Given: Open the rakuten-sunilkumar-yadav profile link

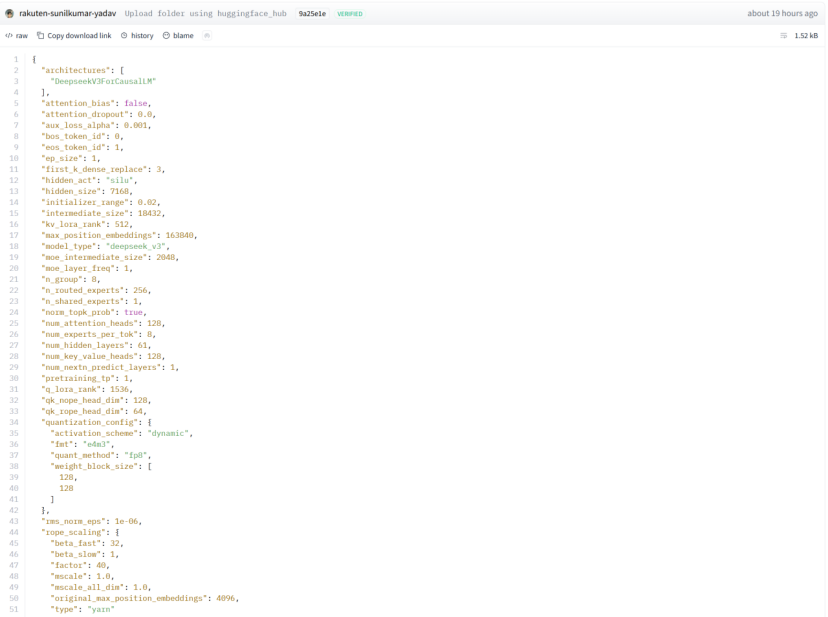Looking at the screenshot, I should point(68,14).
